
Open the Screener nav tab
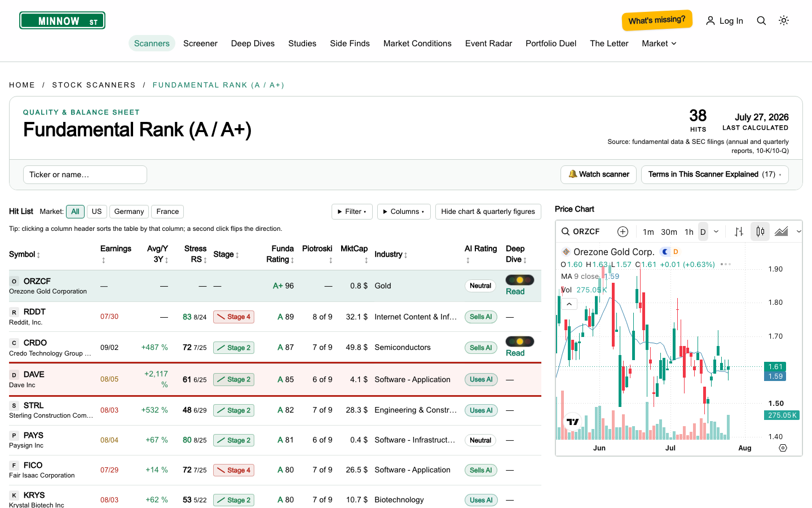[200, 43]
